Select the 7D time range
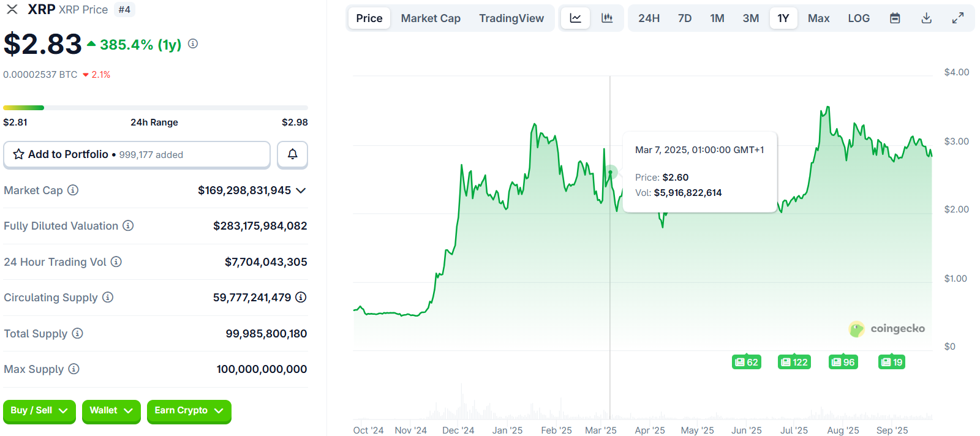 pyautogui.click(x=685, y=18)
